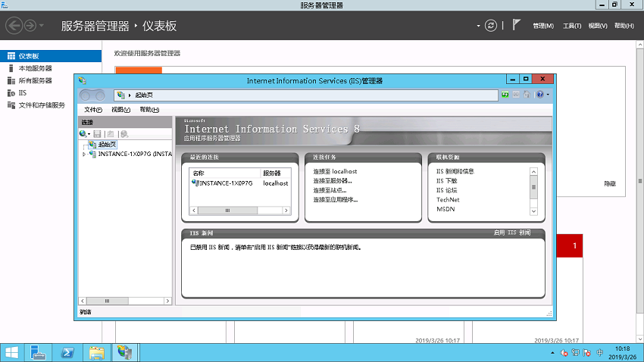Open the 帮助(H) menu in IIS Manager
The width and height of the screenshot is (644, 362).
[x=149, y=110]
